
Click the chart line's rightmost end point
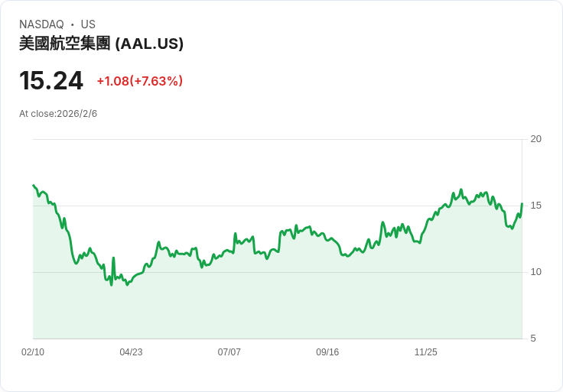[x=522, y=204]
